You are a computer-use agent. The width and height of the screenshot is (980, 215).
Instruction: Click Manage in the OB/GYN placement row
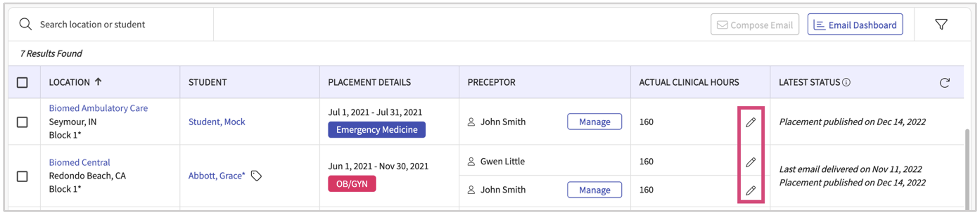tap(594, 190)
